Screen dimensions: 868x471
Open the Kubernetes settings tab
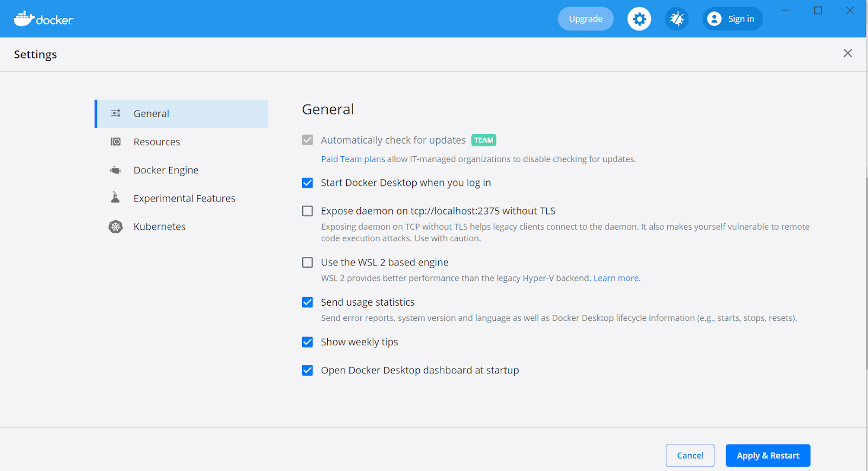pos(182,227)
